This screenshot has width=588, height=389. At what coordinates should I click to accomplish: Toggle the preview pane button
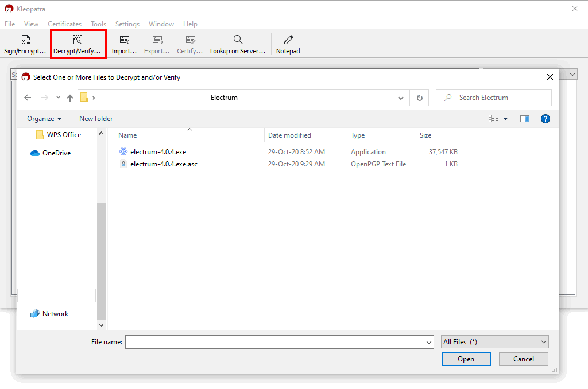524,119
